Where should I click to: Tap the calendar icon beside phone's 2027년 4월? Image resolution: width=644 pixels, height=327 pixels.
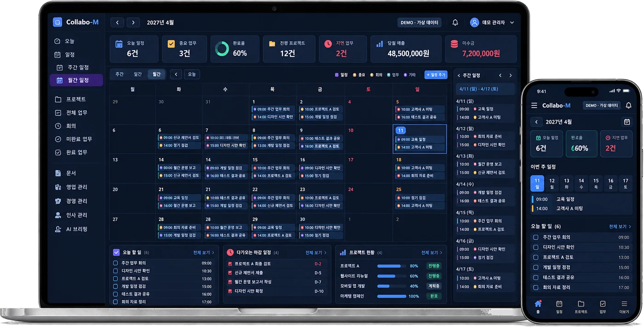(x=627, y=122)
